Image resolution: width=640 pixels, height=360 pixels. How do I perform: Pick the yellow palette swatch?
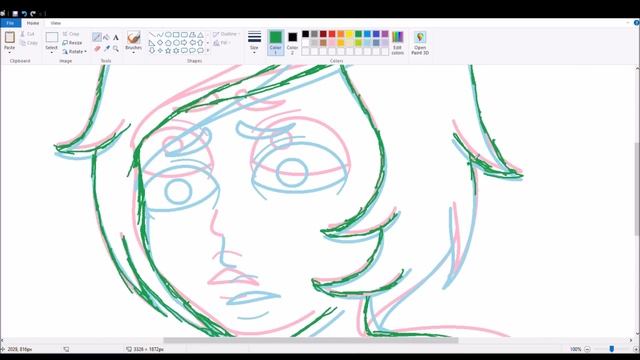pyautogui.click(x=349, y=34)
